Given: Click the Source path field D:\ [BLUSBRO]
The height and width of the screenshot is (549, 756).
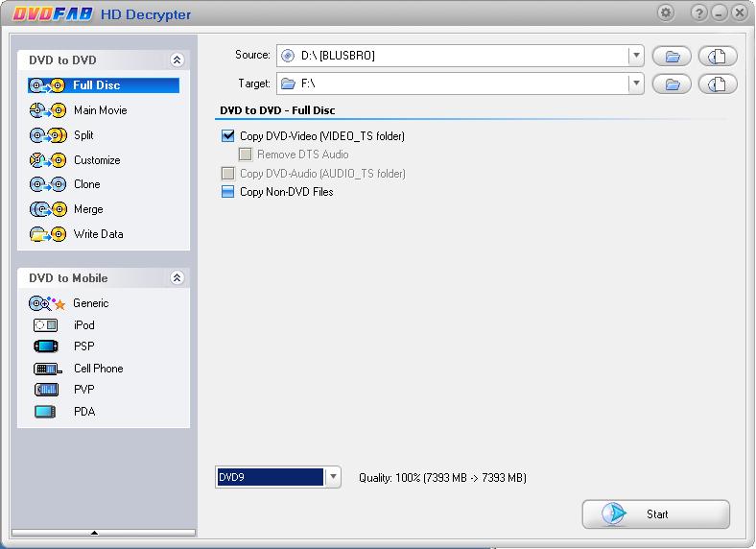Looking at the screenshot, I should click(460, 56).
